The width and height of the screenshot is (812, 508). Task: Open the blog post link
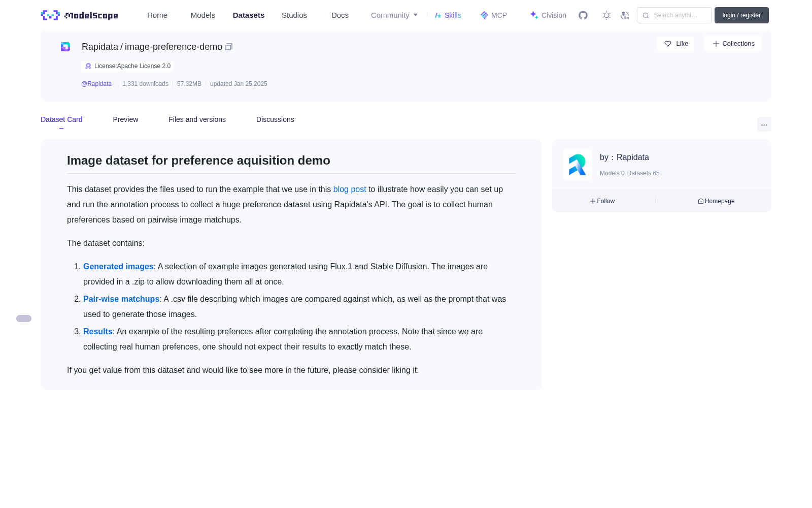350,189
